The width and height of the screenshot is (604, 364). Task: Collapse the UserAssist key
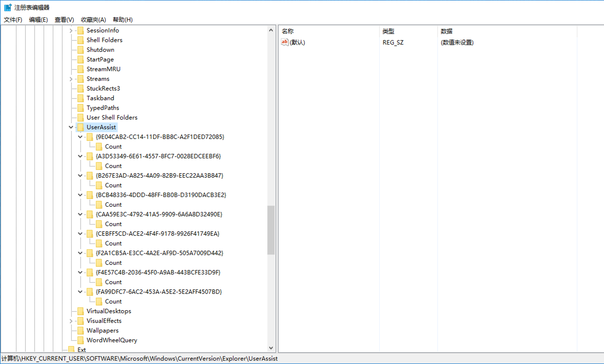tap(71, 127)
